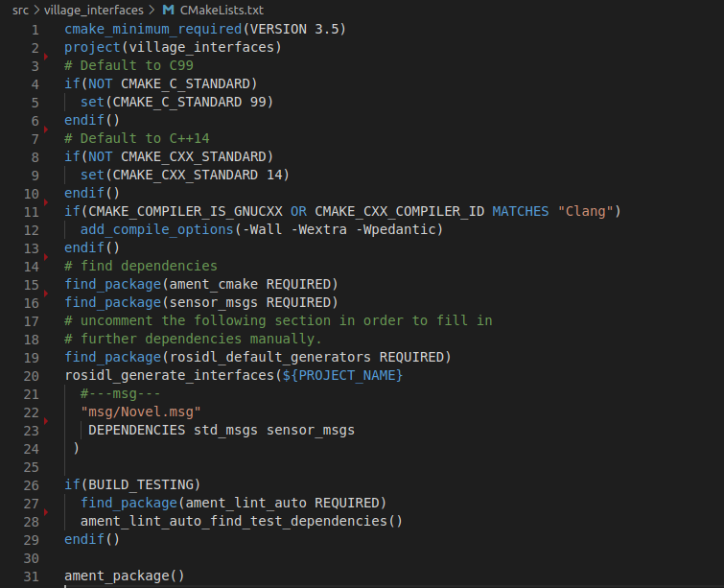
Task: Select line number 1 in the gutter
Action: point(35,29)
